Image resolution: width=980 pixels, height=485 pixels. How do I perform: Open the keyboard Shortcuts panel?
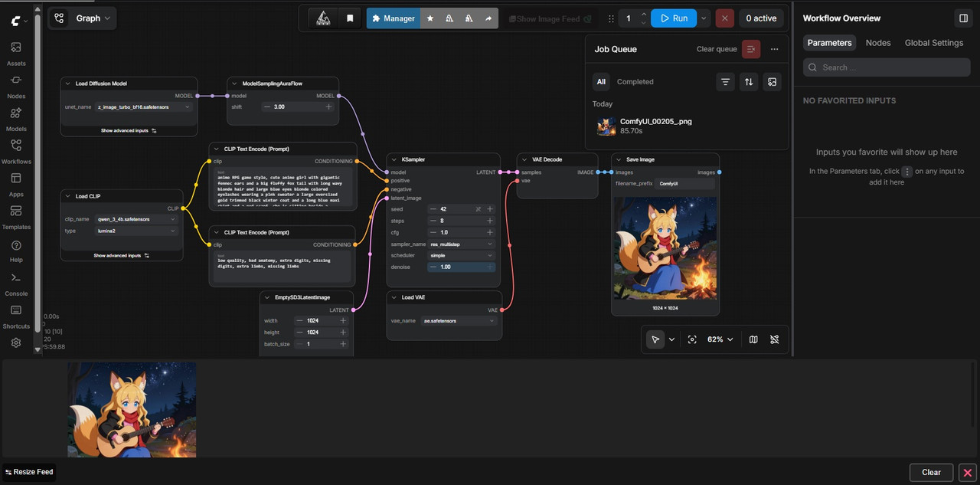point(16,316)
